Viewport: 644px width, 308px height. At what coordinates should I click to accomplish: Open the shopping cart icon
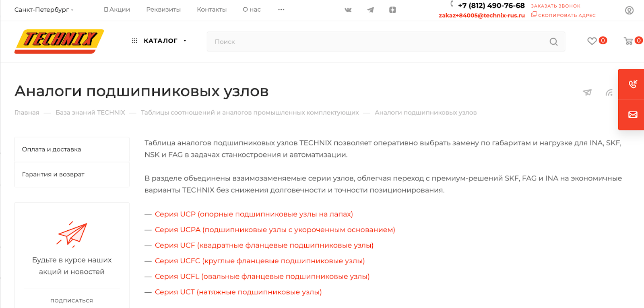click(628, 41)
